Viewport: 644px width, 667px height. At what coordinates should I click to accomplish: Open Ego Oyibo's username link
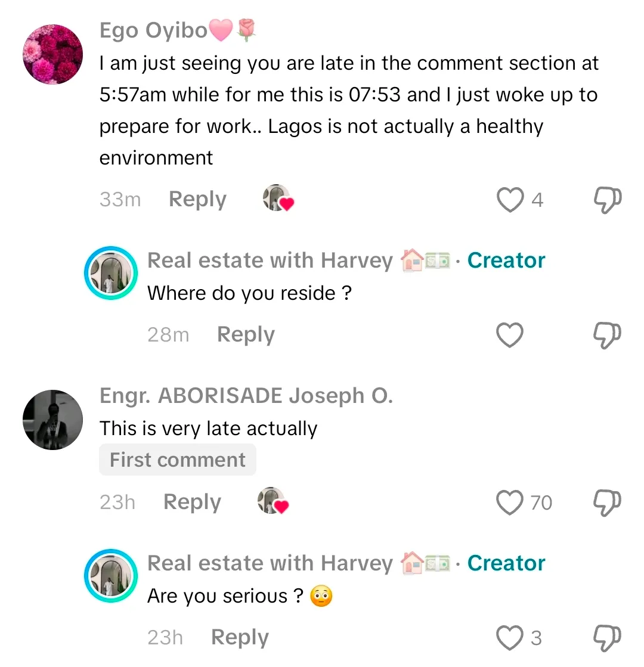tap(153, 30)
